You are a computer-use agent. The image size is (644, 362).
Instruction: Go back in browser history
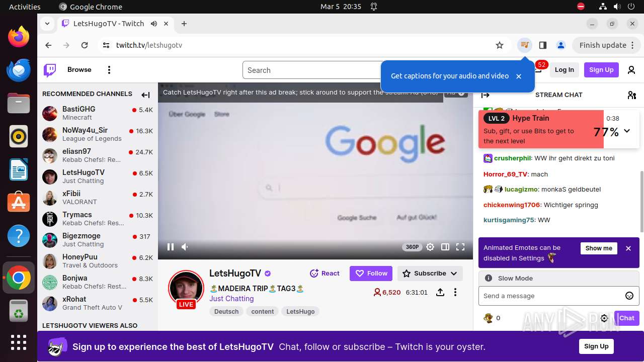pos(48,45)
